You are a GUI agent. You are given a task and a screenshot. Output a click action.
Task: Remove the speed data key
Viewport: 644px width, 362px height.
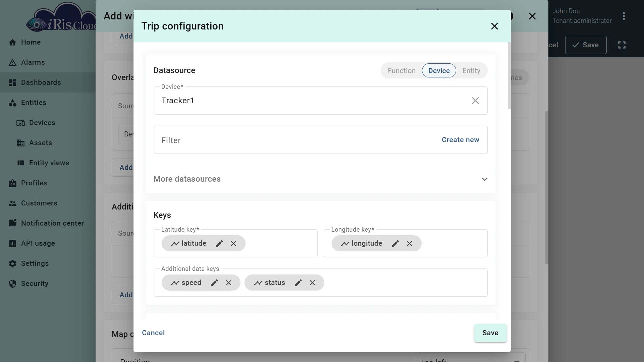(x=229, y=283)
